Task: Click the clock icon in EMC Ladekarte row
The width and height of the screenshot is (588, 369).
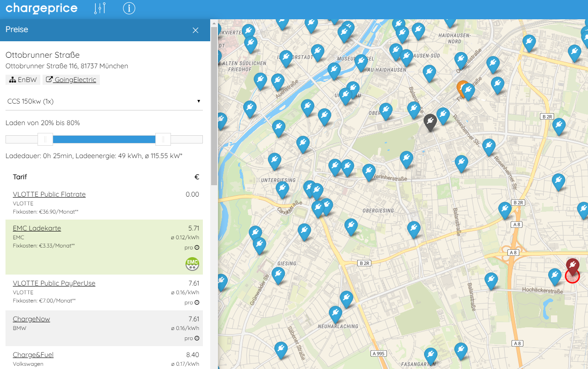Action: 197,248
